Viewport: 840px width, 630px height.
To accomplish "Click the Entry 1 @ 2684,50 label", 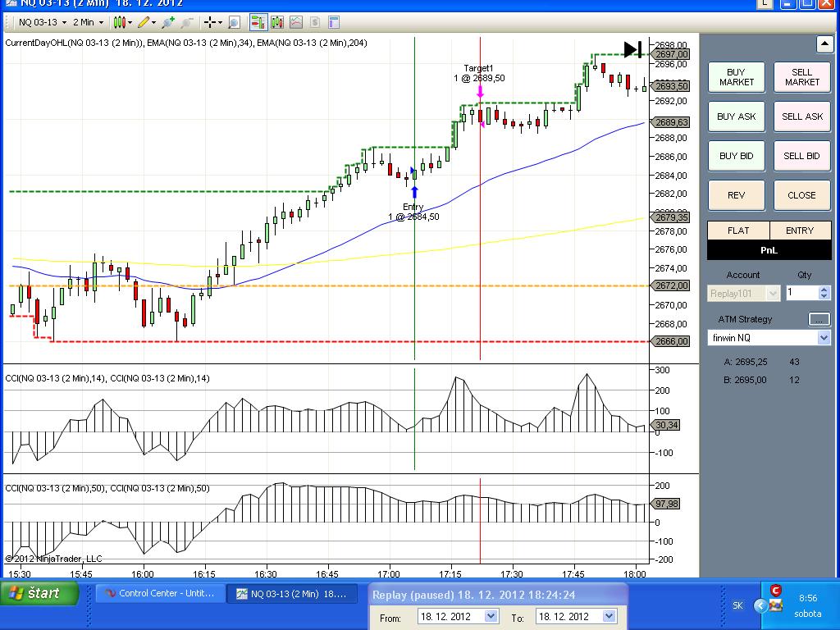I will point(413,212).
